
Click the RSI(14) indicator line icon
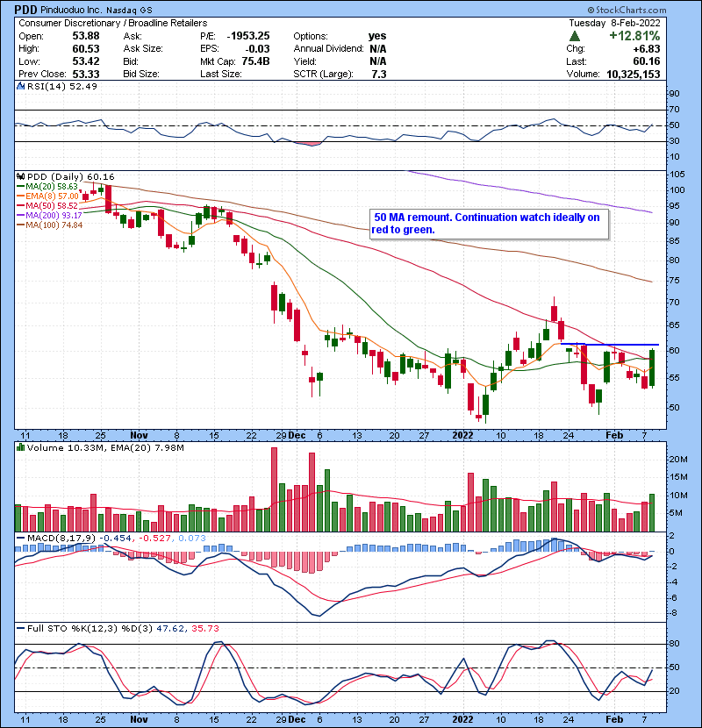[x=20, y=86]
